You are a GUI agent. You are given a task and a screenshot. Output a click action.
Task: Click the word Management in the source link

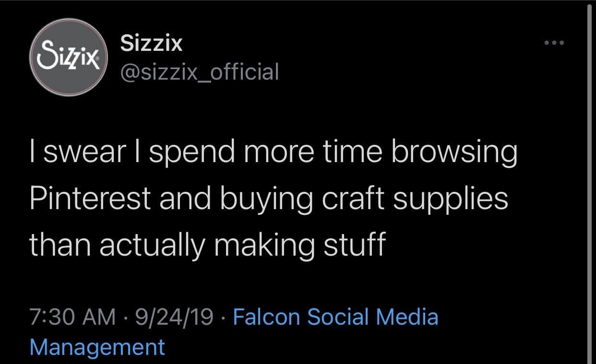[97, 346]
